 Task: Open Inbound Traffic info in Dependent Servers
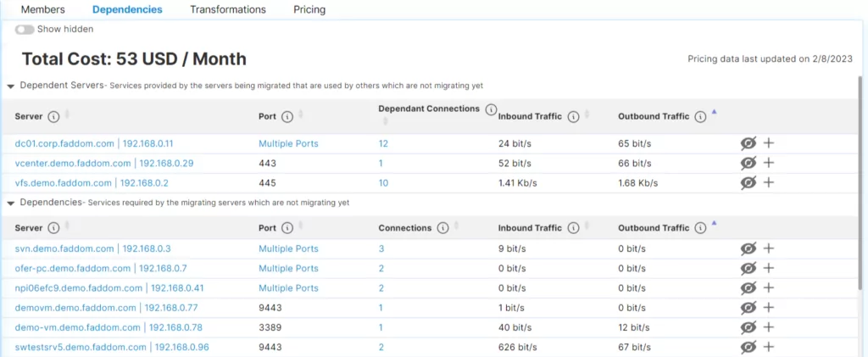[574, 117]
